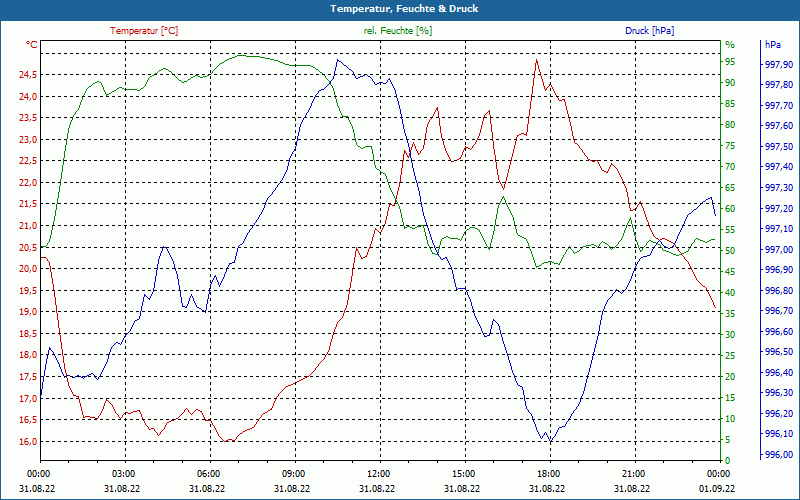
Task: Click the '30' humidity axis value
Action: tap(730, 335)
